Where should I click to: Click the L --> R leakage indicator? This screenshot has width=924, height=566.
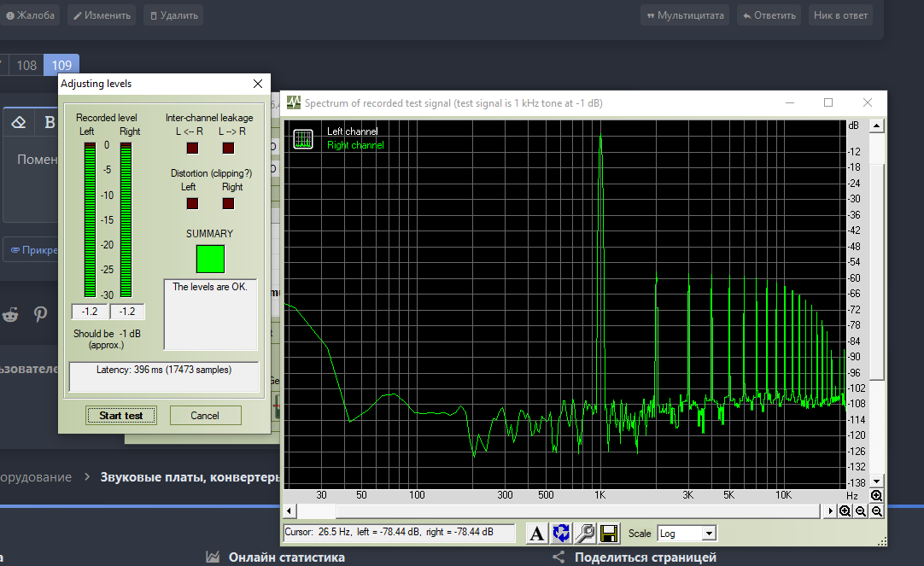pos(229,149)
